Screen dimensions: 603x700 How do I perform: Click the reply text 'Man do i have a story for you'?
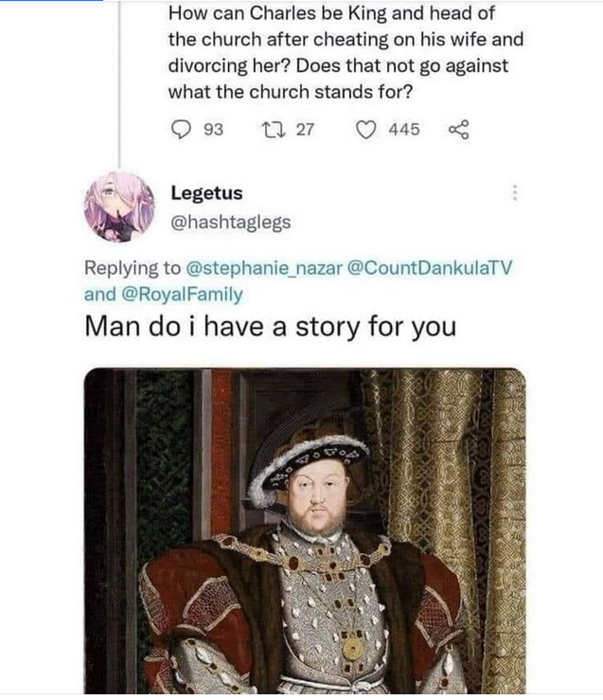271,327
